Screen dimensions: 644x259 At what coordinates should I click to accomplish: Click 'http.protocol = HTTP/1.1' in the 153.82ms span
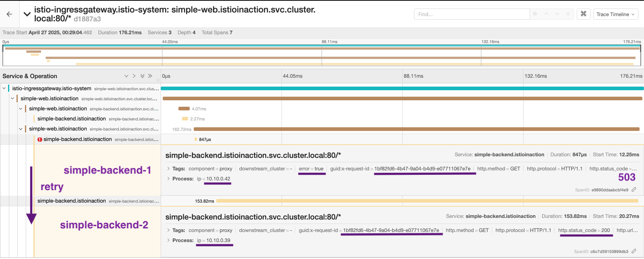coord(523,230)
